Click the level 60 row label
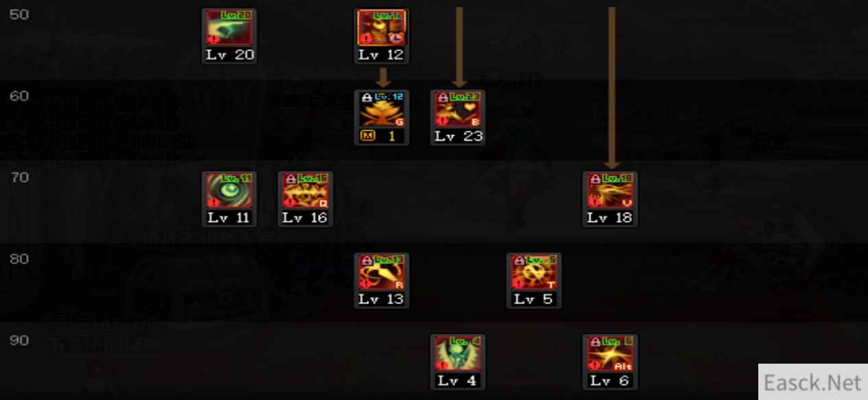The width and height of the screenshot is (868, 400). coord(19,96)
